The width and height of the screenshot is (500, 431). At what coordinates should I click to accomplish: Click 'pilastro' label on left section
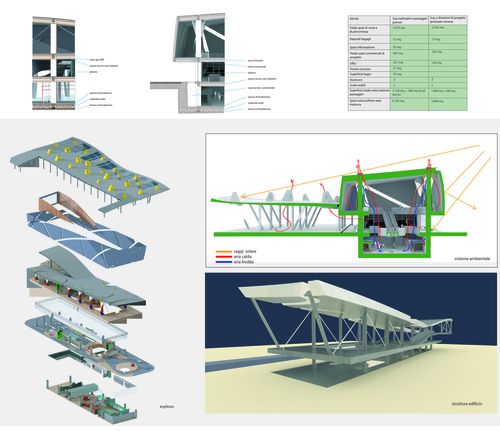[x=93, y=72]
